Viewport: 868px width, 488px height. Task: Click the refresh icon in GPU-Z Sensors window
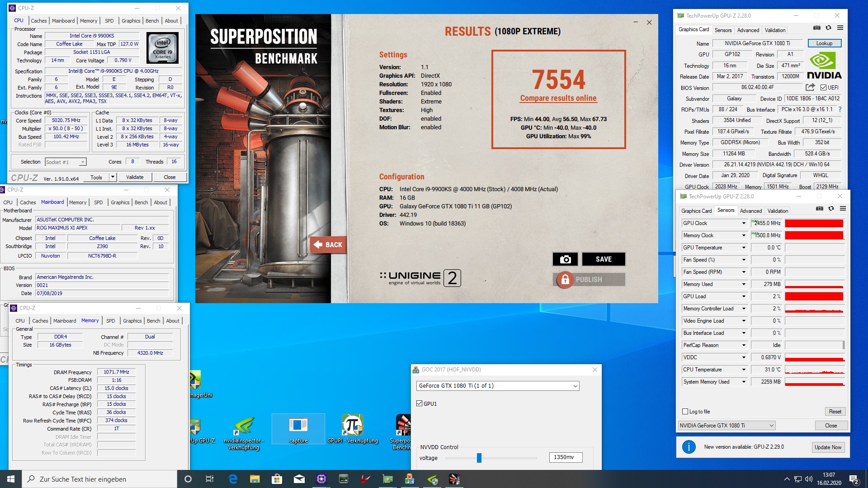tap(831, 208)
